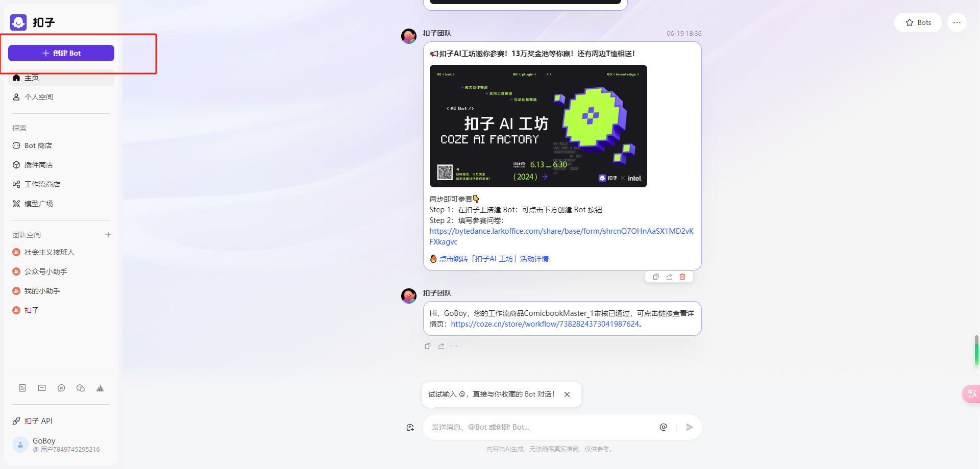Image resolution: width=980 pixels, height=469 pixels.
Task: Open more actions under the ComicbookMaster message
Action: (454, 346)
